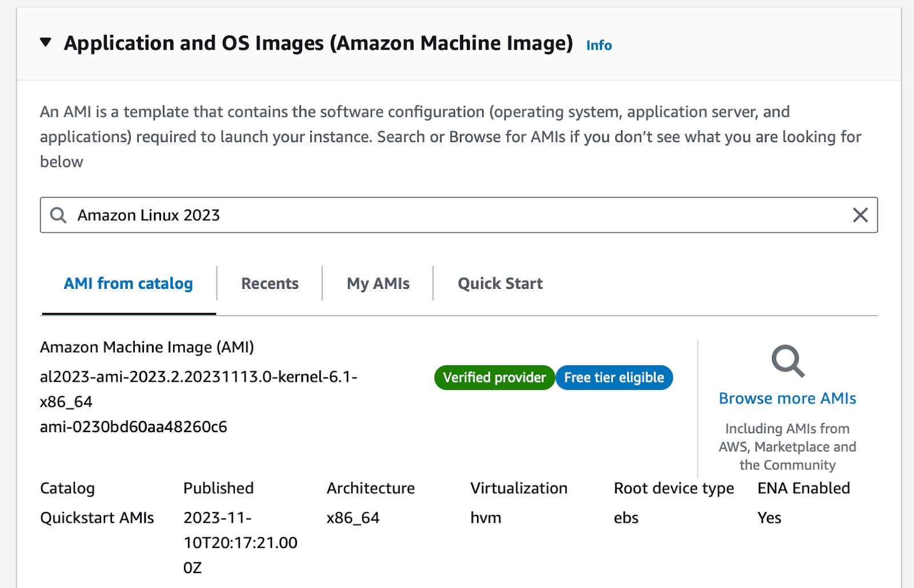Image resolution: width=914 pixels, height=588 pixels.
Task: Open the Info link beside the heading
Action: [x=599, y=45]
